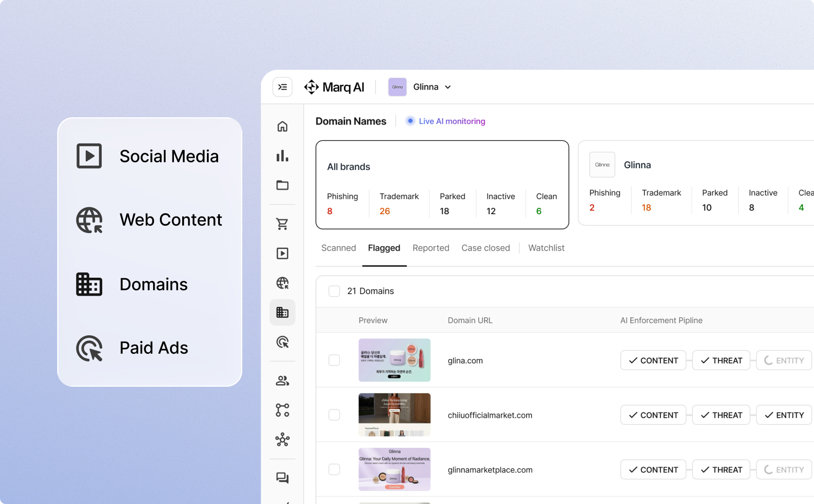This screenshot has height=504, width=814.
Task: Check the glina.com row checkbox
Action: click(334, 360)
